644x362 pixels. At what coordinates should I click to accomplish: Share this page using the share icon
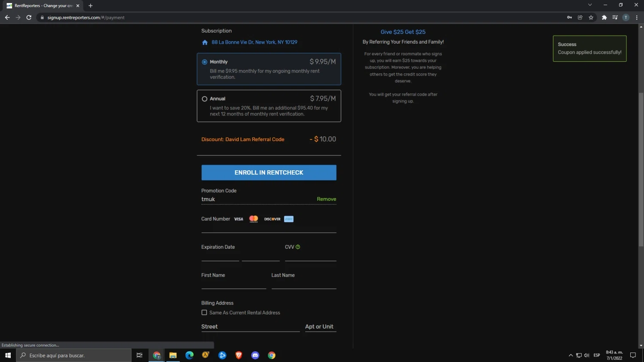pyautogui.click(x=580, y=18)
